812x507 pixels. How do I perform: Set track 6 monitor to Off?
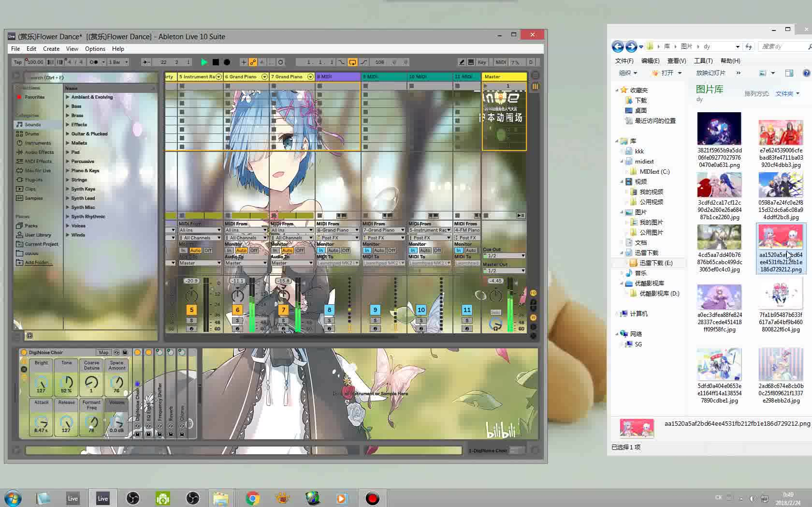(254, 251)
